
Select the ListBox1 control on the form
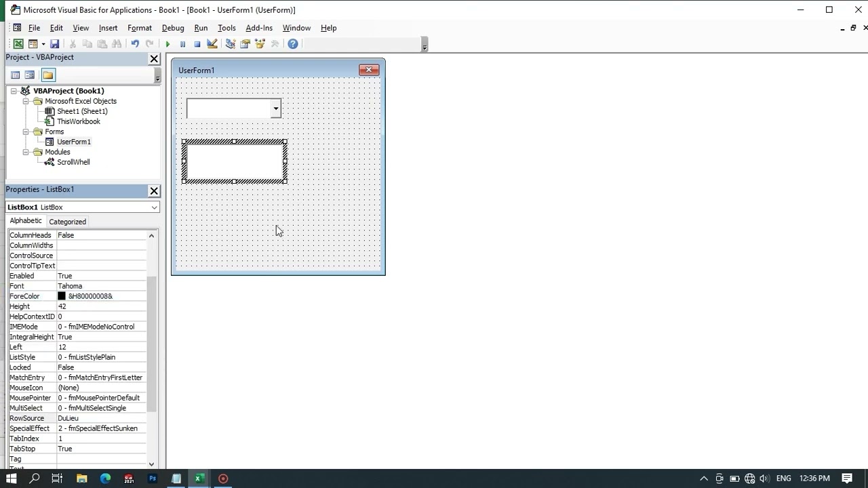click(235, 161)
